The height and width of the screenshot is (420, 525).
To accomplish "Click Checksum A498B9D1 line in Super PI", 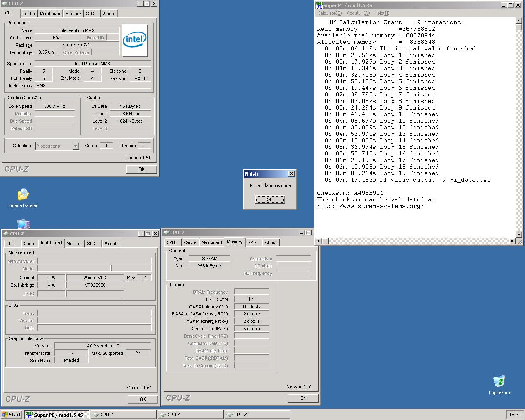I will (x=350, y=193).
